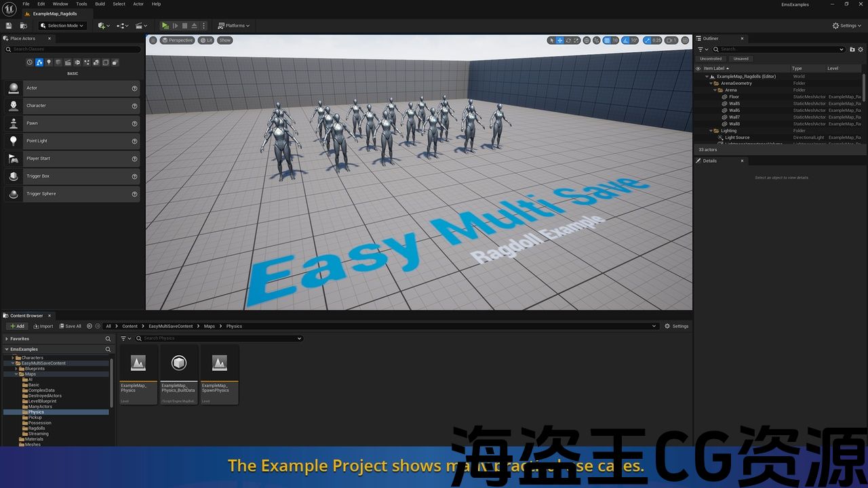Click the camera speed icon in viewport
This screenshot has height=488, width=868.
(671, 41)
